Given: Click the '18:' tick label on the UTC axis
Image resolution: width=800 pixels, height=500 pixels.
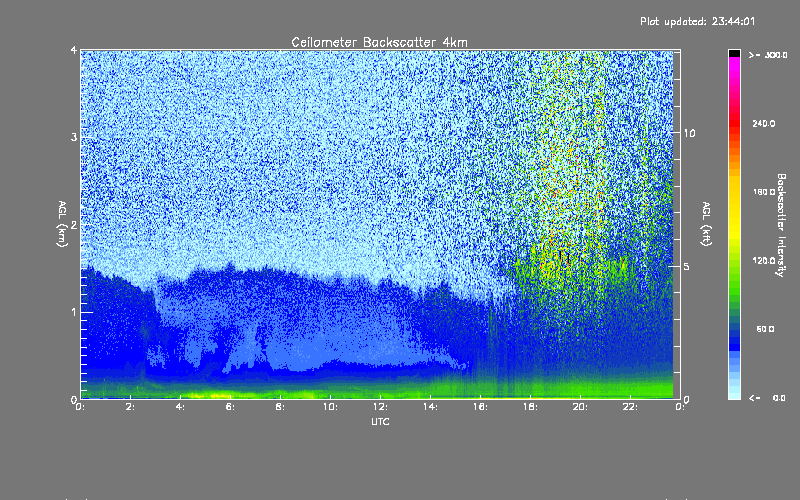Looking at the screenshot, I should [530, 407].
